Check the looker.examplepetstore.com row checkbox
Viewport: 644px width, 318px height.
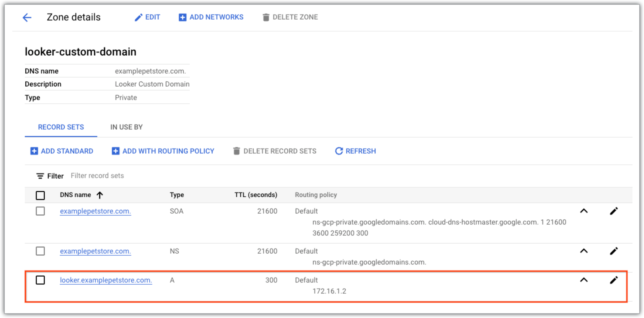click(x=40, y=280)
